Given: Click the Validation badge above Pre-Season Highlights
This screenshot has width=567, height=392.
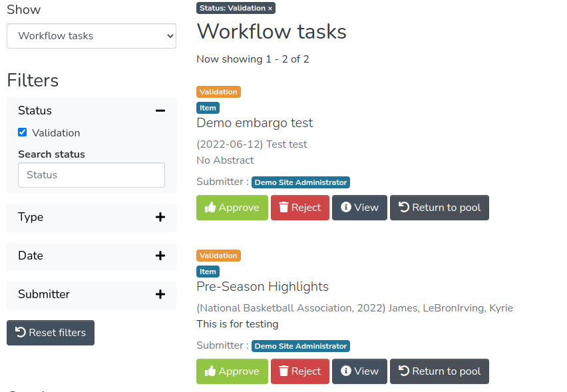Looking at the screenshot, I should pos(218,256).
